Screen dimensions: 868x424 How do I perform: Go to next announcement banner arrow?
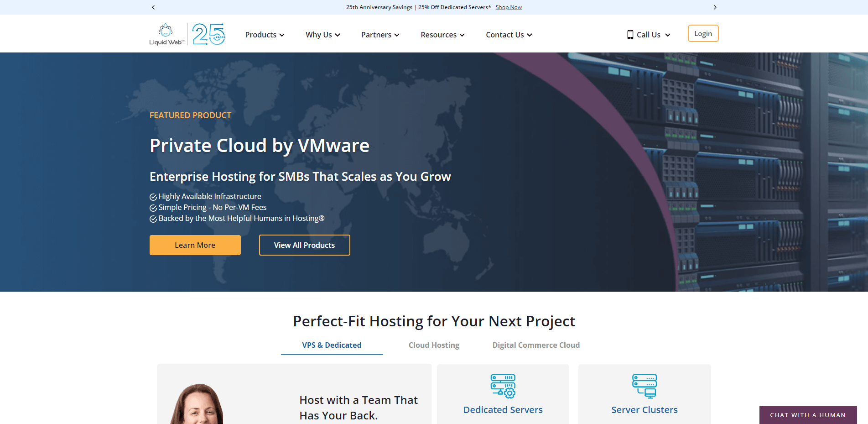pos(715,7)
